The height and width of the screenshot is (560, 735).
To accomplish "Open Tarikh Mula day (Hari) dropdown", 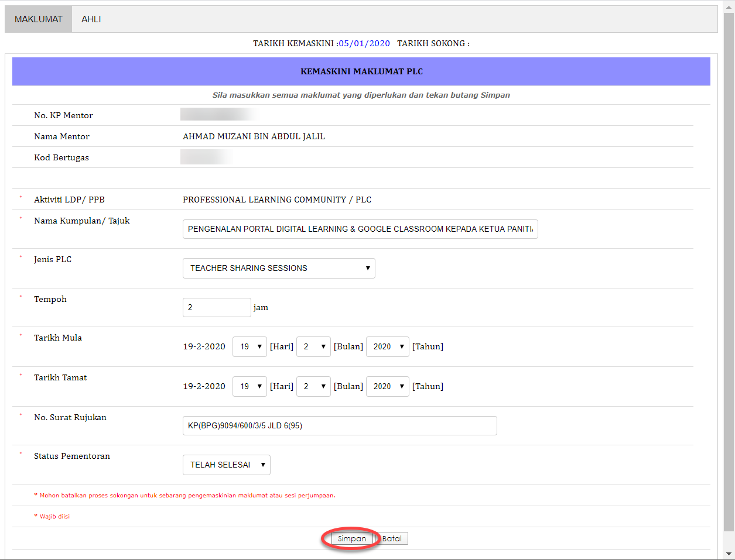I will [x=250, y=346].
